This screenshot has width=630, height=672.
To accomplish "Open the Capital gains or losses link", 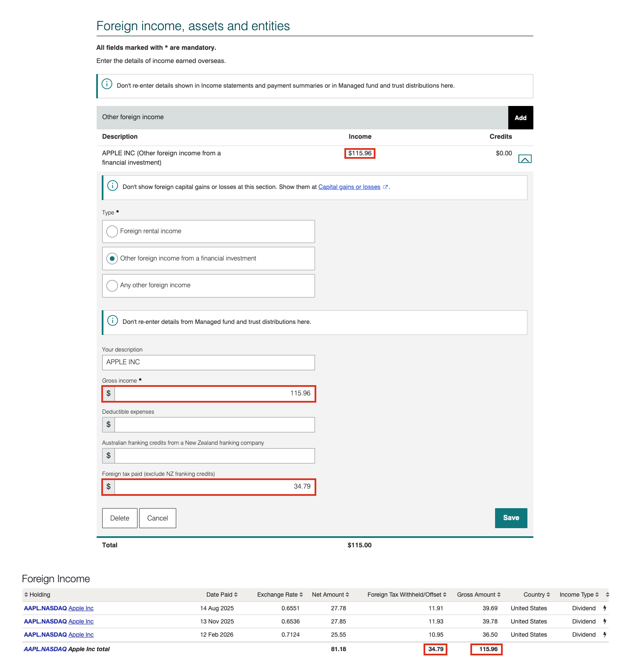I will click(349, 187).
